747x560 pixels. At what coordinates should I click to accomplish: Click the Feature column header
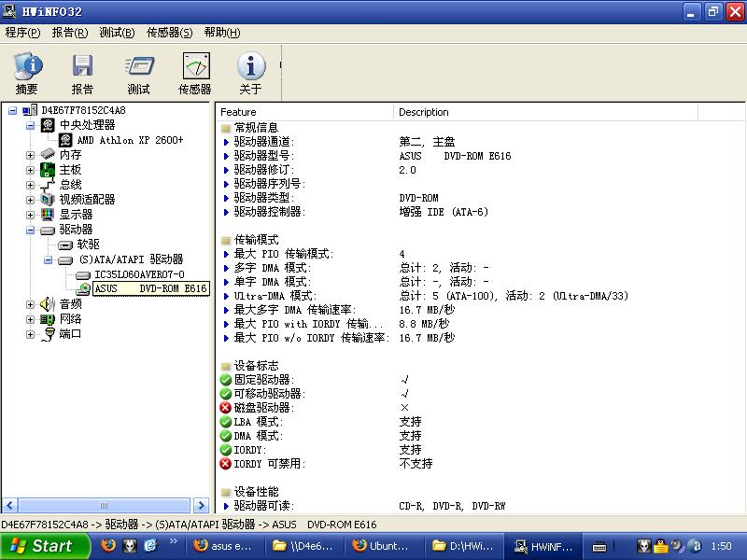305,112
